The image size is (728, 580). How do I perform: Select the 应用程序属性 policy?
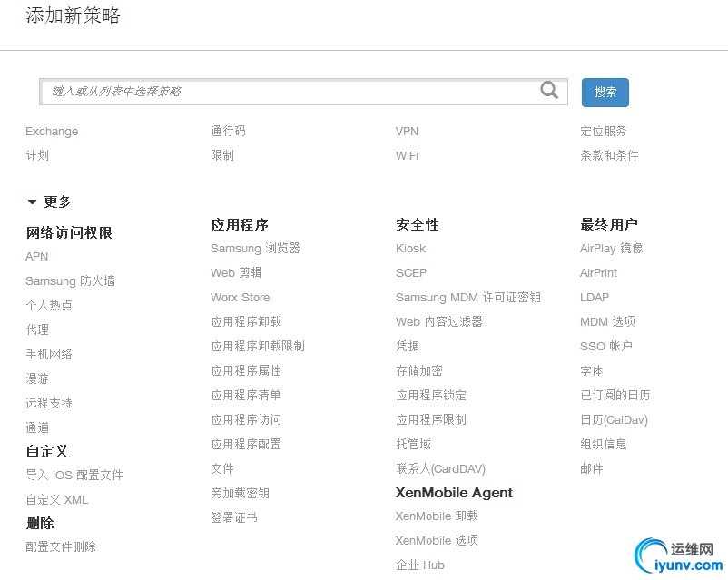pyautogui.click(x=246, y=370)
